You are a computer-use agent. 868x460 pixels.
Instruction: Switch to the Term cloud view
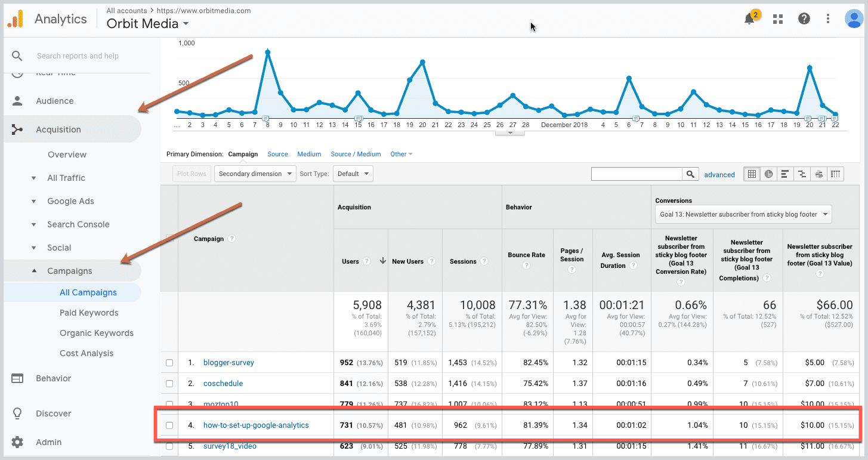click(818, 174)
